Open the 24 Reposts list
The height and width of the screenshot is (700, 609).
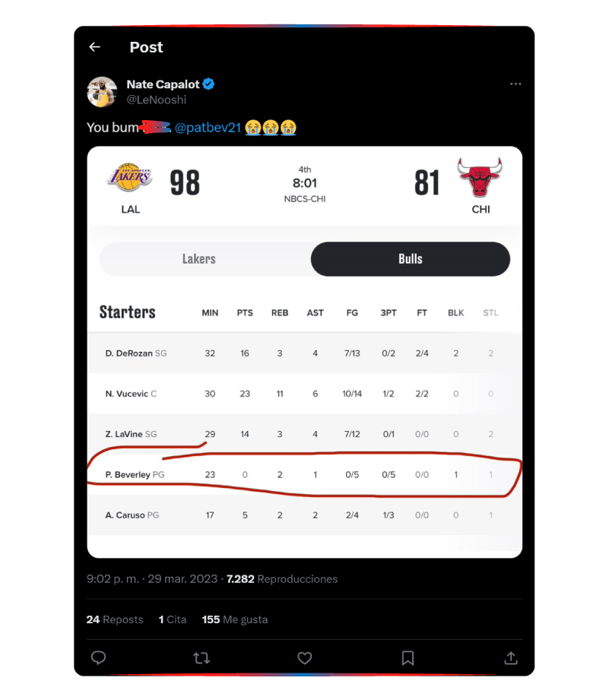tap(115, 619)
